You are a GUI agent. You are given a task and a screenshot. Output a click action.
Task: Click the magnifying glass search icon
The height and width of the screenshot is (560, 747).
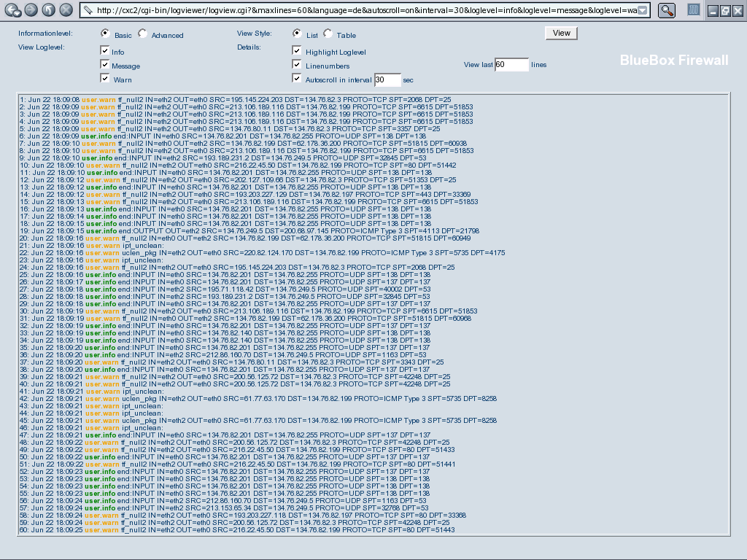(667, 10)
